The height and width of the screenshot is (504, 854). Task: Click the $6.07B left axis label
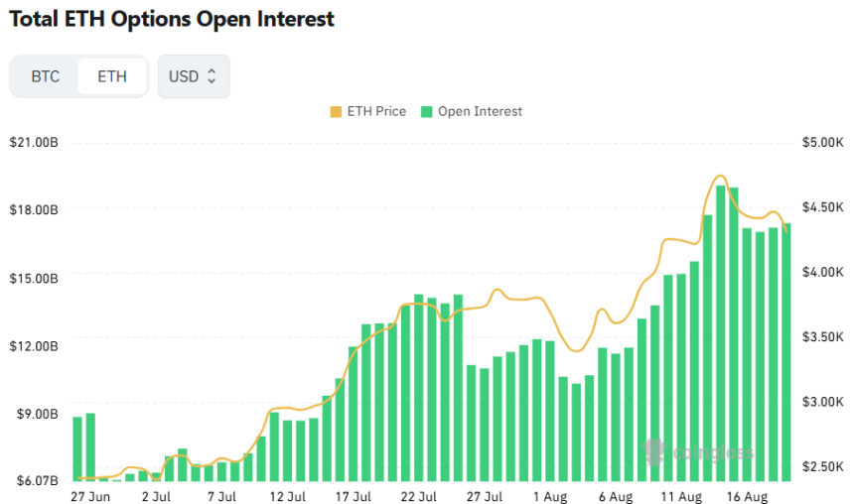tap(34, 481)
